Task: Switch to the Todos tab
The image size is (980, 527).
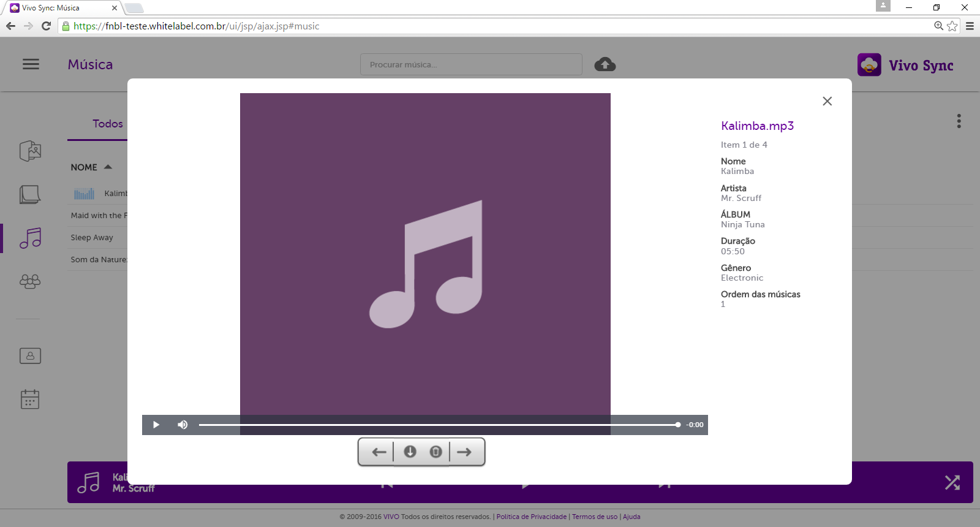Action: (108, 124)
